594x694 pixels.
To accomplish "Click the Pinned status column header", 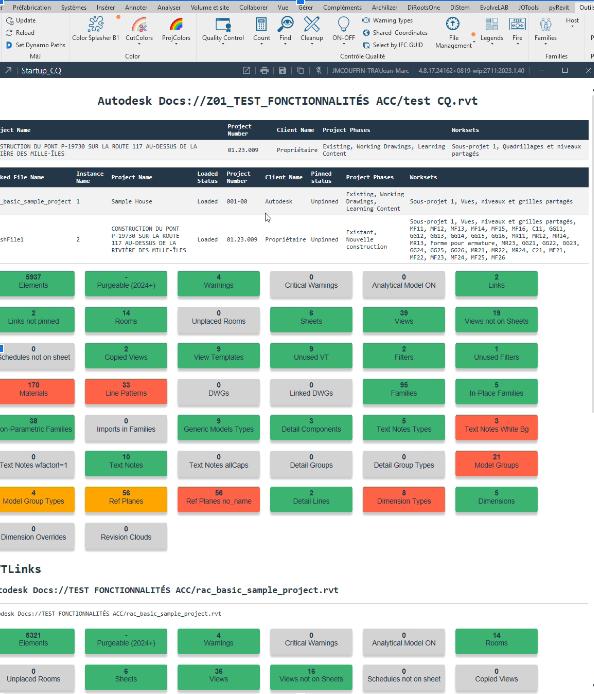I will tap(321, 177).
